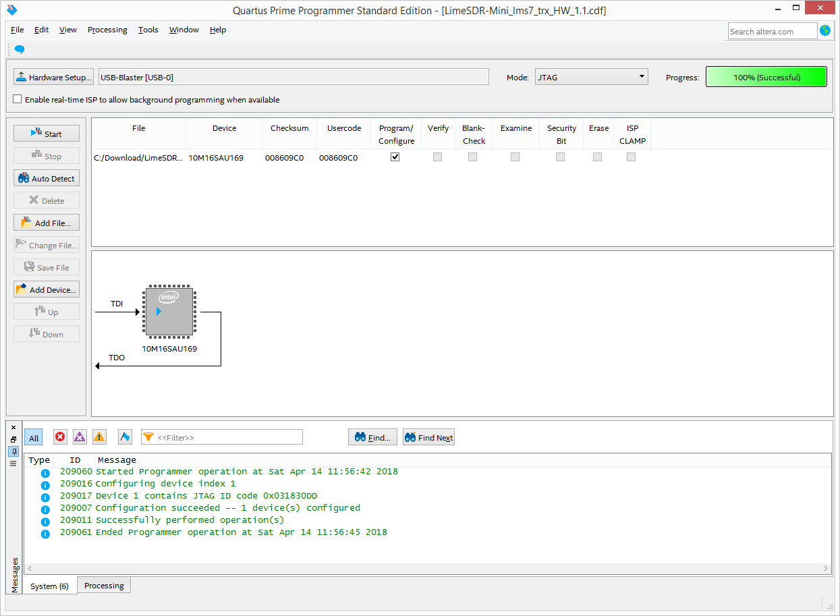Image resolution: width=840 pixels, height=616 pixels.
Task: Uncheck the Program/Configure checkbox
Action: coord(395,157)
